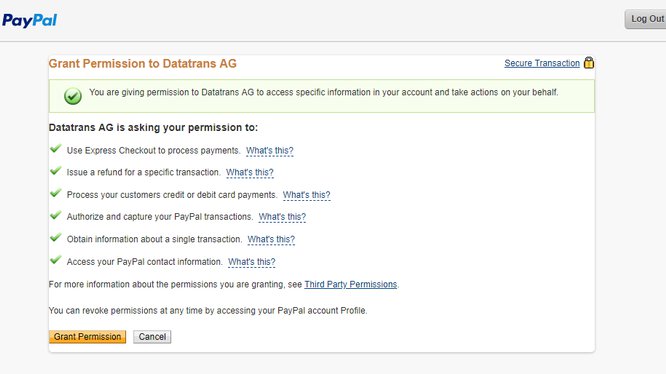Click the check icon beside Access your PayPal contact
The width and height of the screenshot is (666, 374).
click(x=56, y=260)
